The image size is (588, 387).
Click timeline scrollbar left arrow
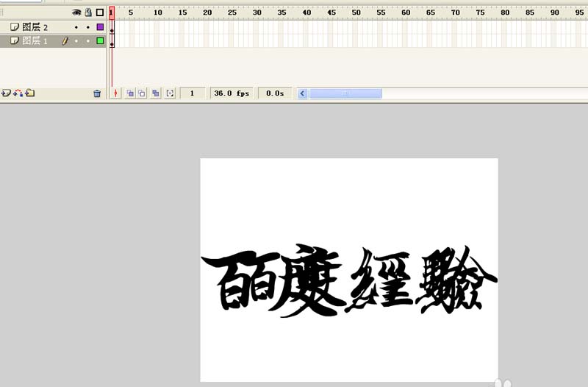point(303,93)
